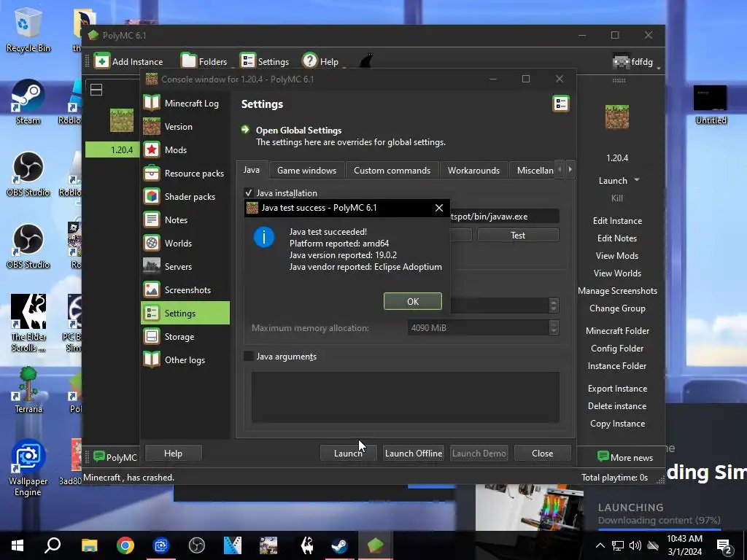
Task: Click the More news button
Action: pyautogui.click(x=624, y=458)
